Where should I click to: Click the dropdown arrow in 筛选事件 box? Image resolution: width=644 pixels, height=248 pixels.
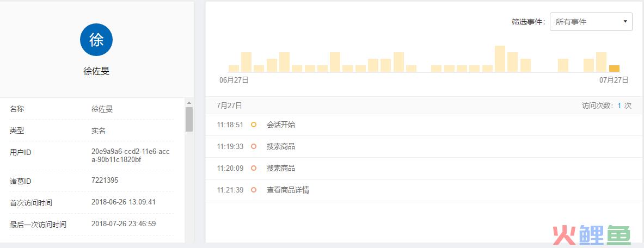(x=625, y=21)
